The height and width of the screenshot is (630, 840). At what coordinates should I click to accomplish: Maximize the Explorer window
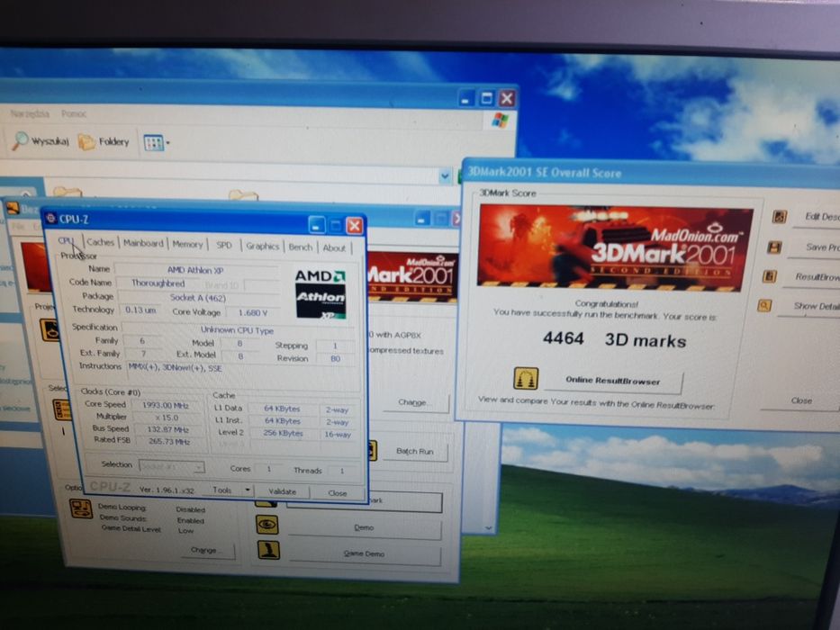[486, 98]
